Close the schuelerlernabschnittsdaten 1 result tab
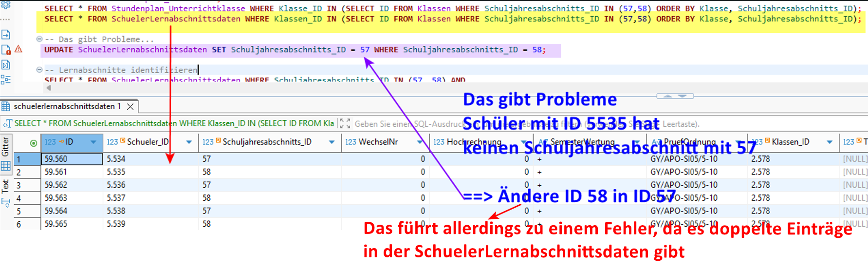Viewport: 868px width, 271px height. (130, 106)
